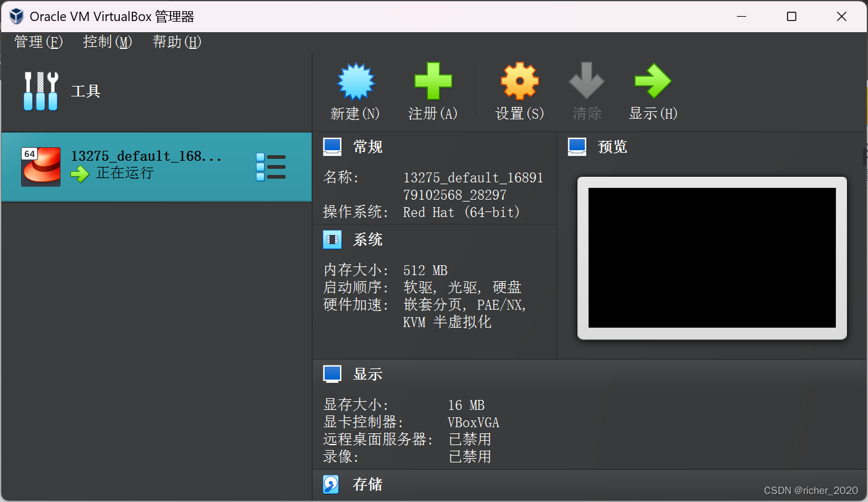868x502 pixels.
Task: Click the 工具 label text
Action: point(86,91)
